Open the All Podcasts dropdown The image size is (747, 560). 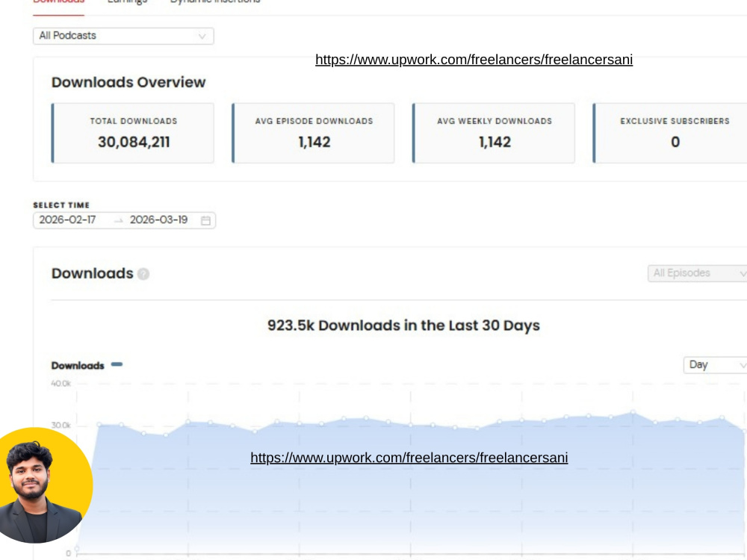pyautogui.click(x=123, y=36)
